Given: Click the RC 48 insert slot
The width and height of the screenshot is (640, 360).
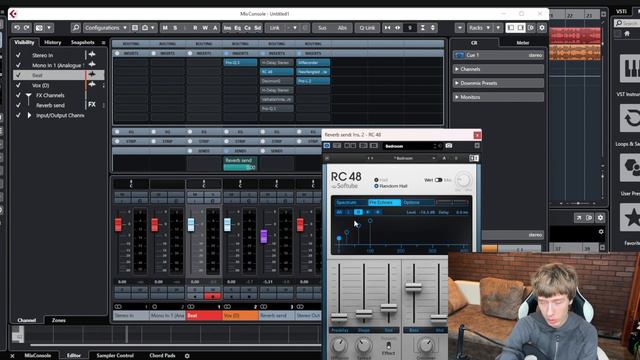Looking at the screenshot, I should 276,72.
